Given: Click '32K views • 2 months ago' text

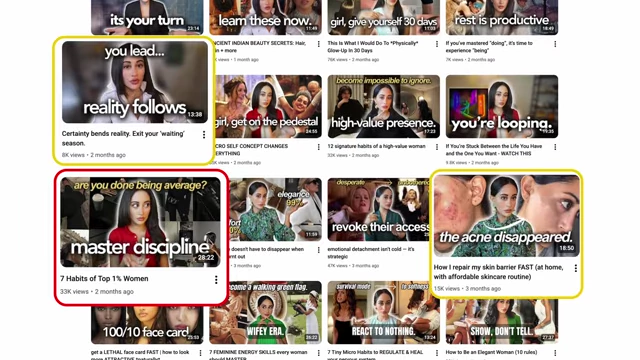Looking at the screenshot, I should click(353, 156).
